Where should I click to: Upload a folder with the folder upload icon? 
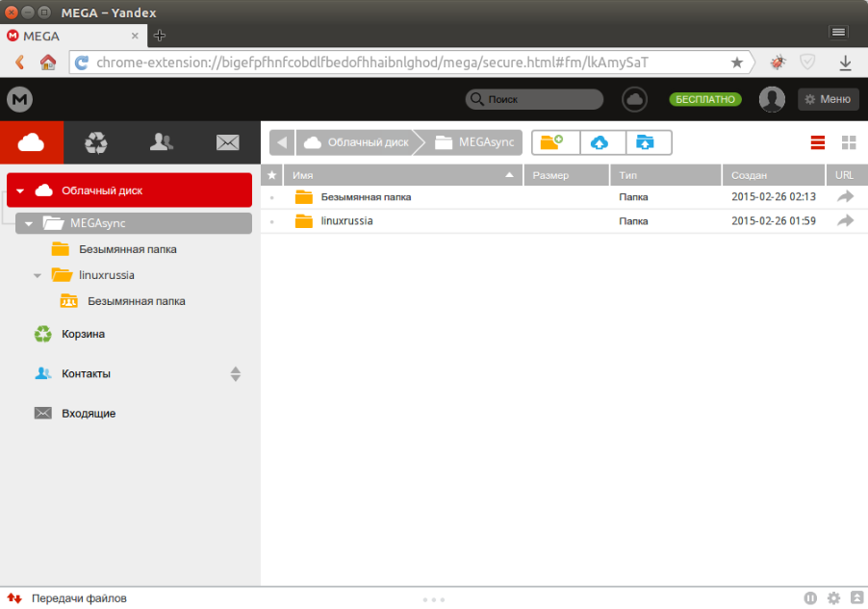pos(649,142)
